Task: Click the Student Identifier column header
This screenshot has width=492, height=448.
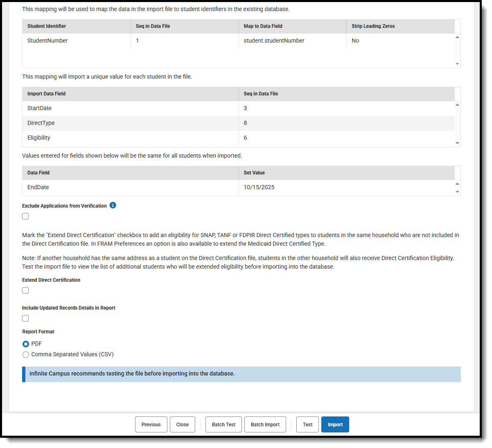Action: click(77, 26)
